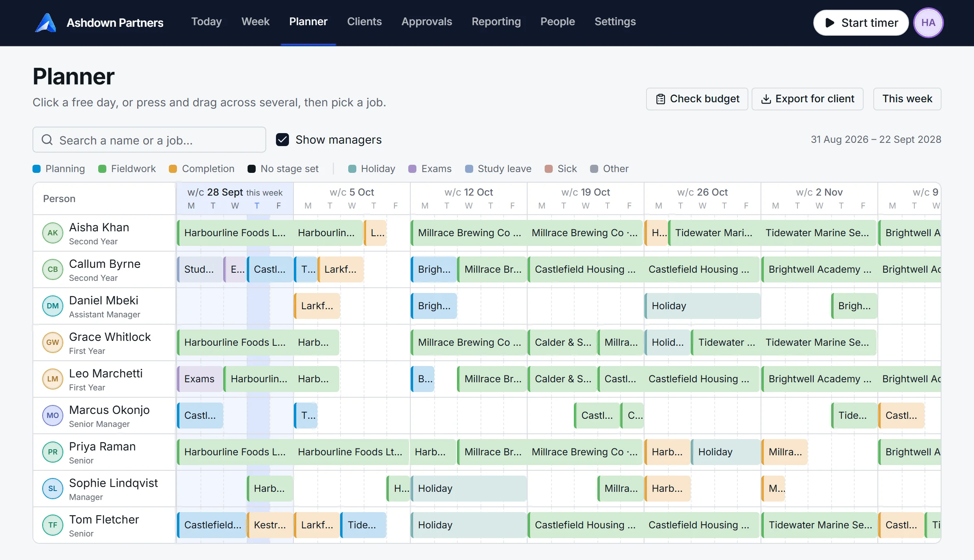
Task: Open the HA user avatar
Action: point(928,23)
